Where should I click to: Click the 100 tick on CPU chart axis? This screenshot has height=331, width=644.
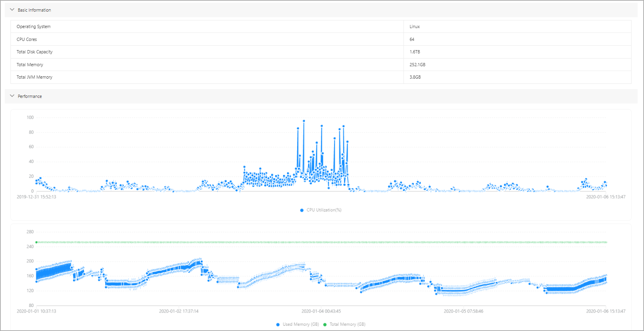(x=30, y=118)
